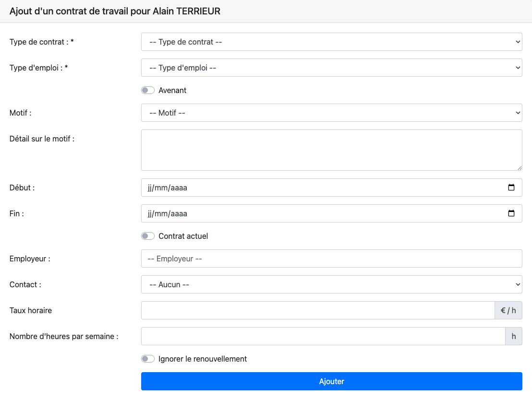Toggle the Avenant switch
The height and width of the screenshot is (399, 532).
coord(148,90)
